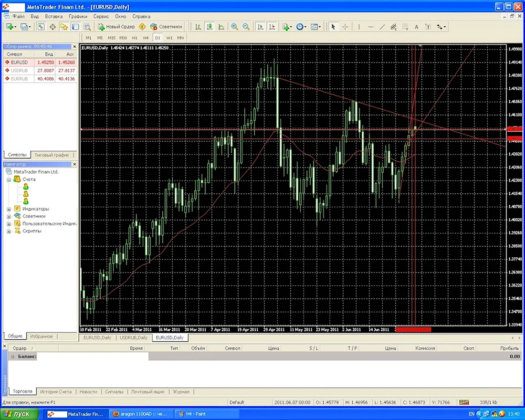The image size is (525, 420).
Task: Click the EN language indicator in tray
Action: (472, 414)
